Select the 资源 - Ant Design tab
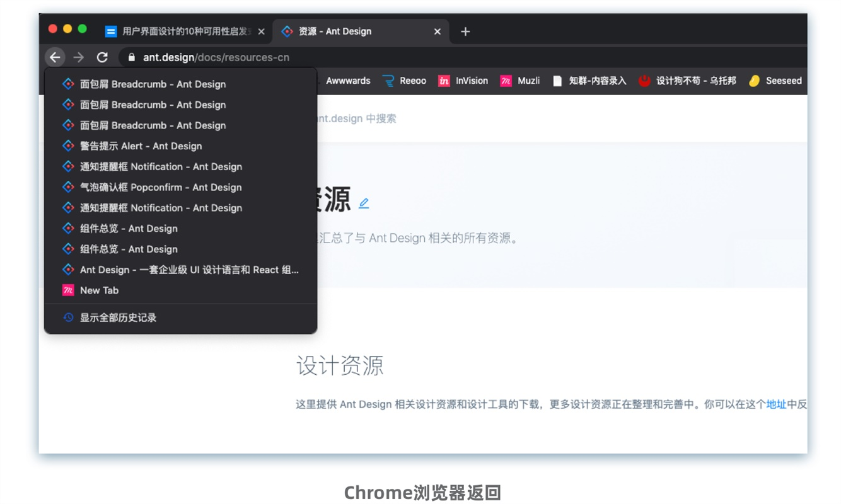 [x=361, y=31]
